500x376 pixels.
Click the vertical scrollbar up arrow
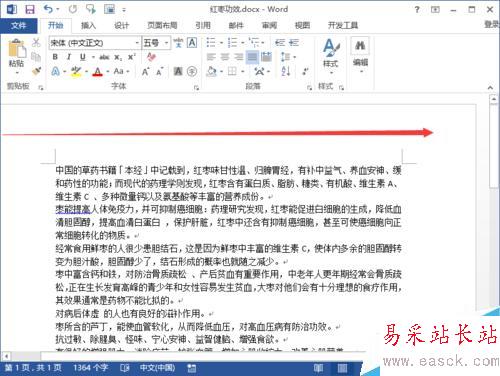494,99
